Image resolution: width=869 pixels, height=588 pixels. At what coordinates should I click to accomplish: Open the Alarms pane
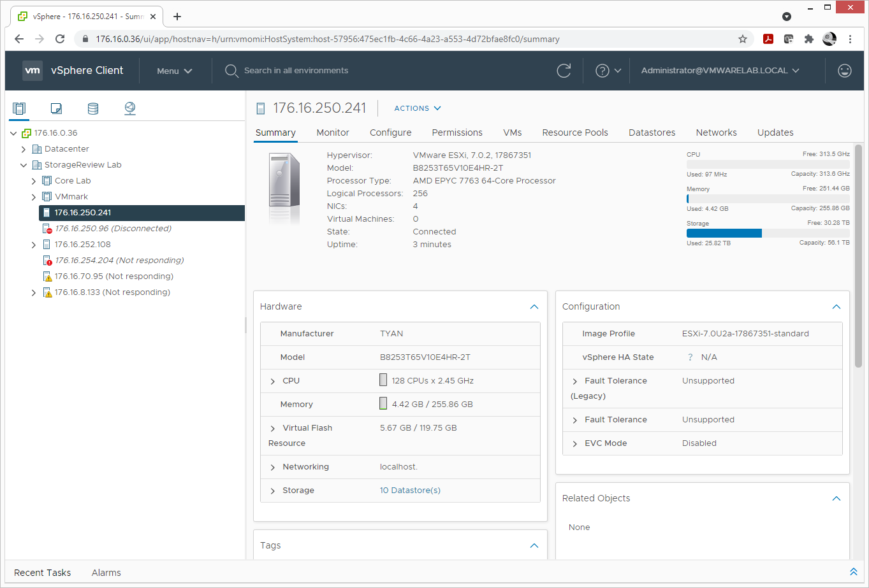(x=106, y=573)
